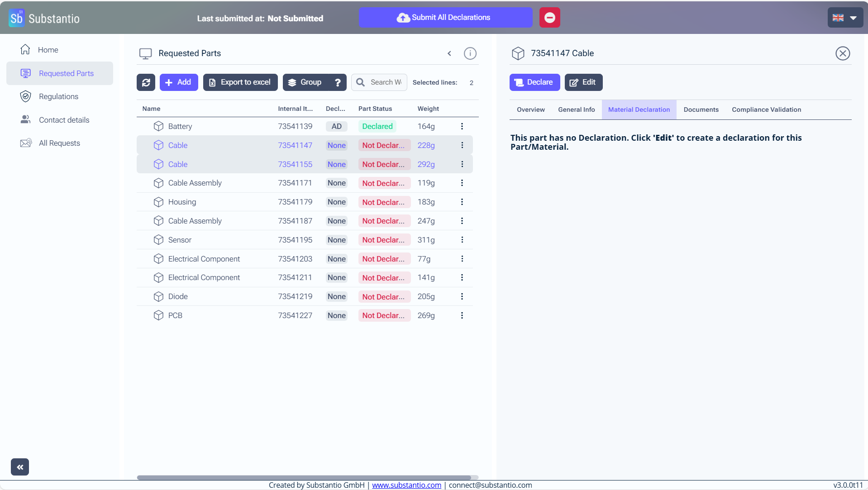This screenshot has height=490, width=868.
Task: Collapse the Requested Parts panel chevron
Action: (449, 53)
